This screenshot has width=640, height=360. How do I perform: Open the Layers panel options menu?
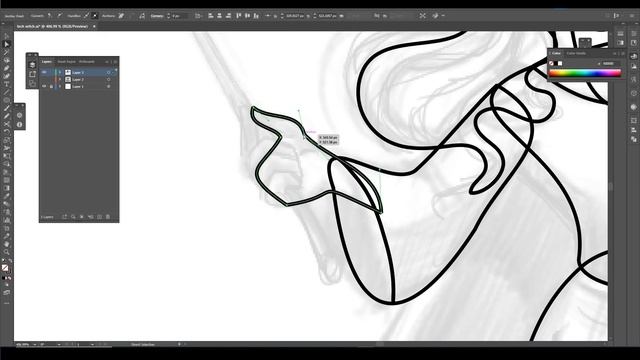(116, 62)
